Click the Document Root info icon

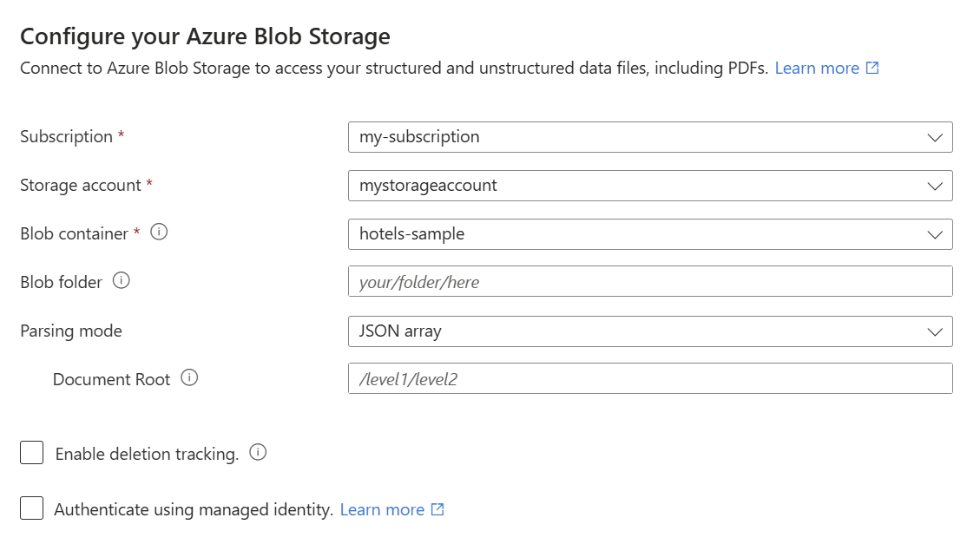tap(189, 378)
